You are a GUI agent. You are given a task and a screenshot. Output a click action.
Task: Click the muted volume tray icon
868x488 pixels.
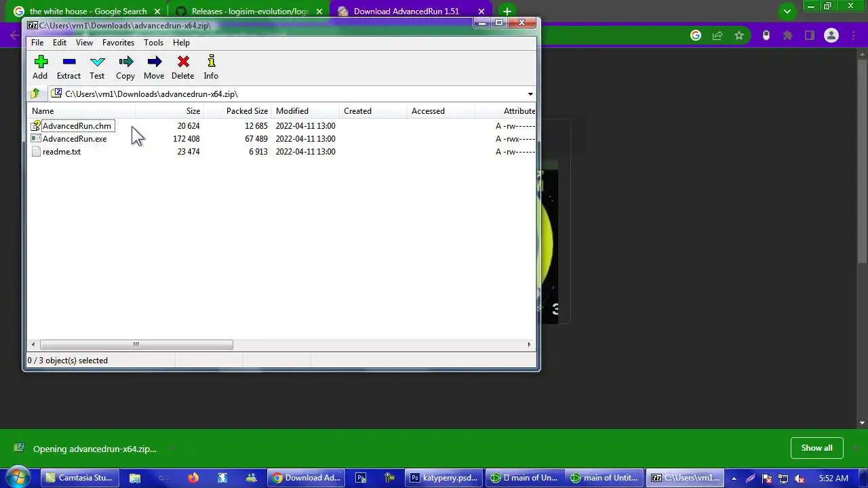800,479
